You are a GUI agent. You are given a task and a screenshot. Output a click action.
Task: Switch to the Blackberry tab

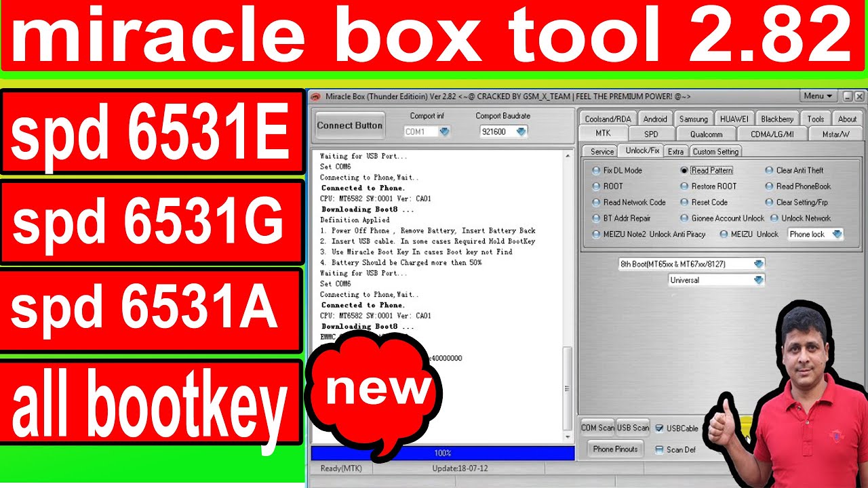tap(777, 119)
